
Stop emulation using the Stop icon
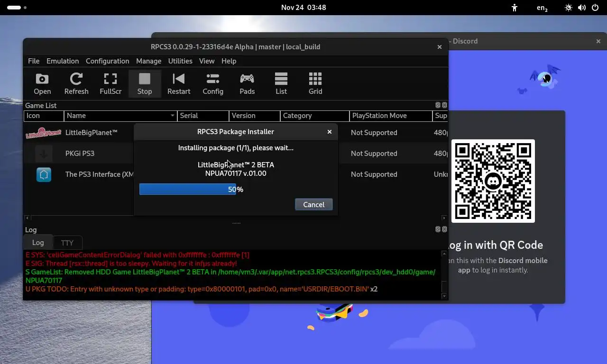(x=145, y=84)
